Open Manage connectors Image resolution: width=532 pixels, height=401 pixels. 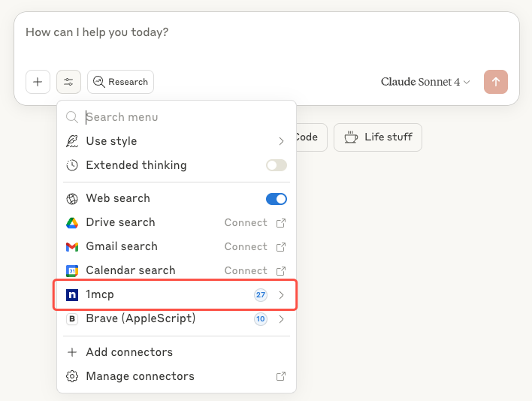coord(177,376)
